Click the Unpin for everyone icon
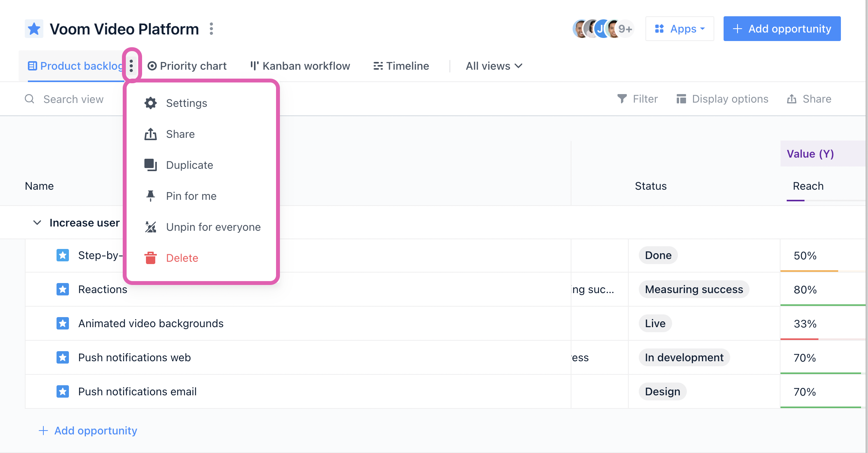The height and width of the screenshot is (453, 868). [x=151, y=227]
